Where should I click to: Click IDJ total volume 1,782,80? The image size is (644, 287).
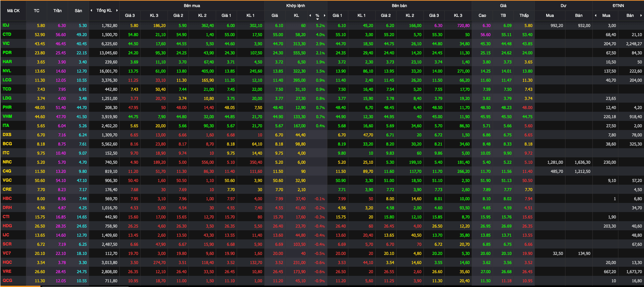[x=109, y=26]
